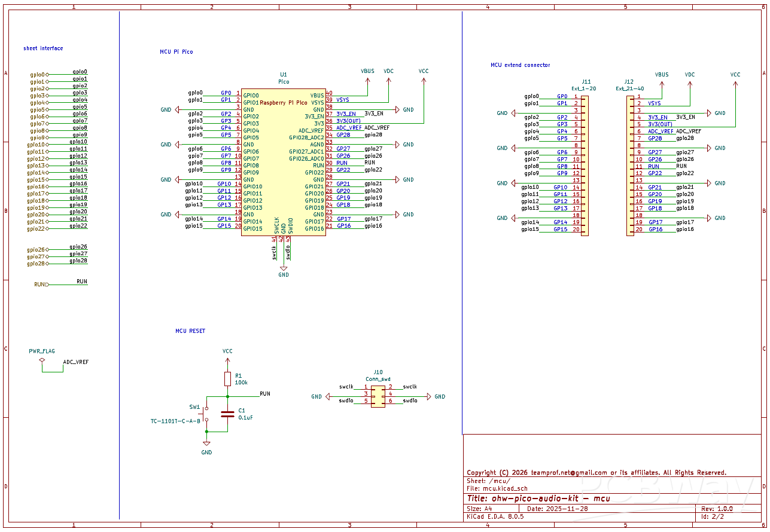This screenshot has width=770, height=532.
Task: Select the gpio28 hierarchical label in sheet interface
Action: [36, 264]
